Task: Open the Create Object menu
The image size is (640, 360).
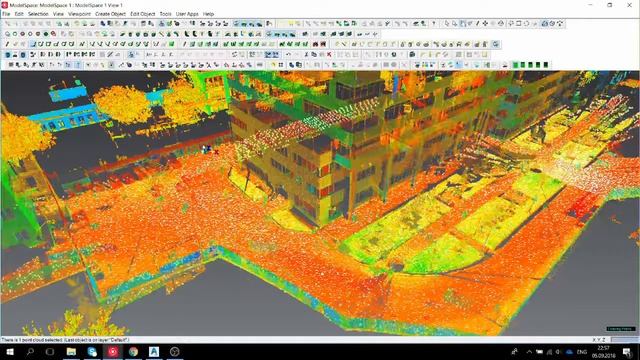Action: tap(110, 14)
